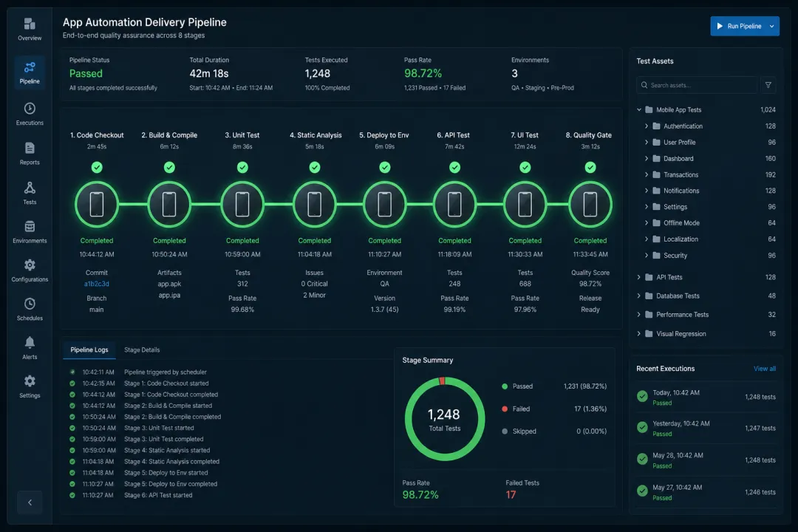Image resolution: width=798 pixels, height=532 pixels.
Task: Open the Schedules clock icon
Action: (30, 304)
